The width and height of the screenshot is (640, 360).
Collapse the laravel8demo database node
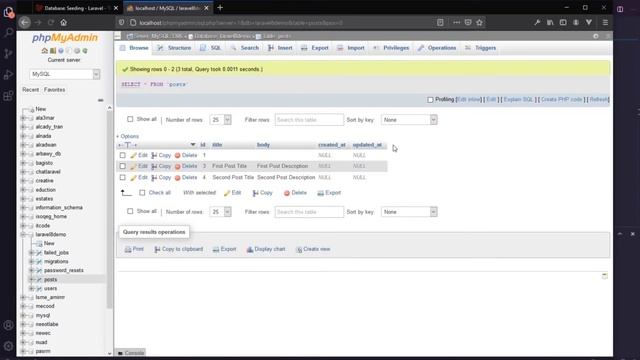coord(23,235)
